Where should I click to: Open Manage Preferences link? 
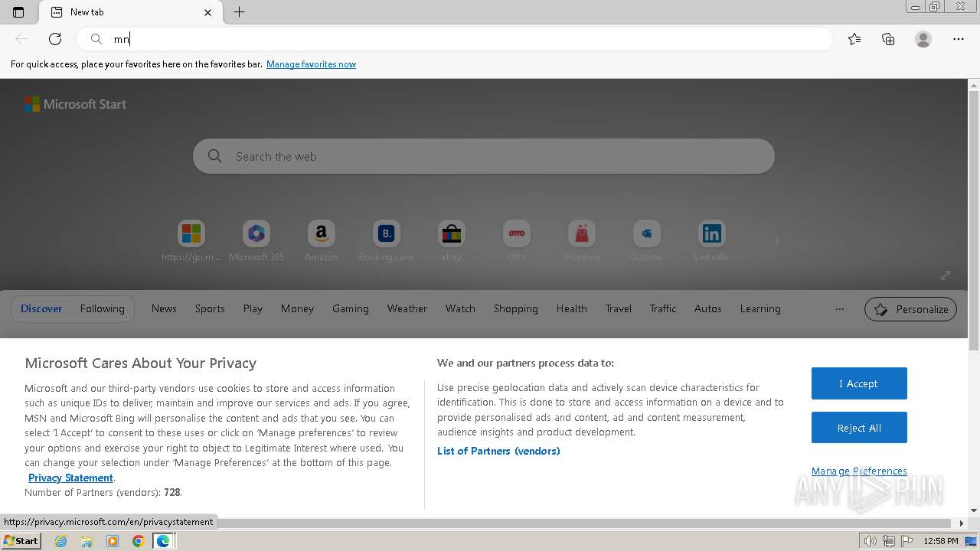tap(859, 471)
